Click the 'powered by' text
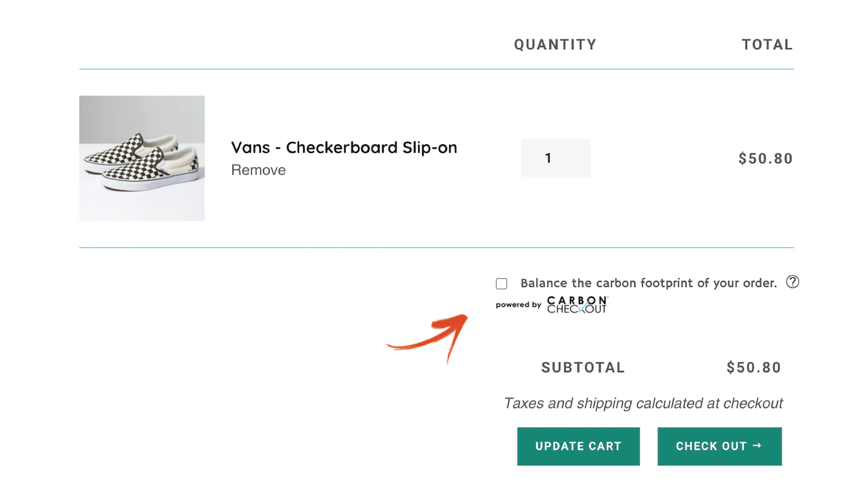The image size is (868, 488). coord(518,305)
